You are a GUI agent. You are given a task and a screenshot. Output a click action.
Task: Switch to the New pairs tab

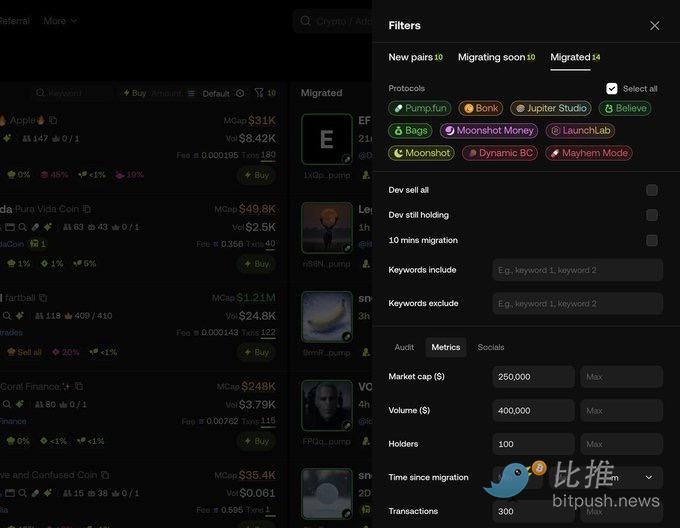(x=415, y=57)
